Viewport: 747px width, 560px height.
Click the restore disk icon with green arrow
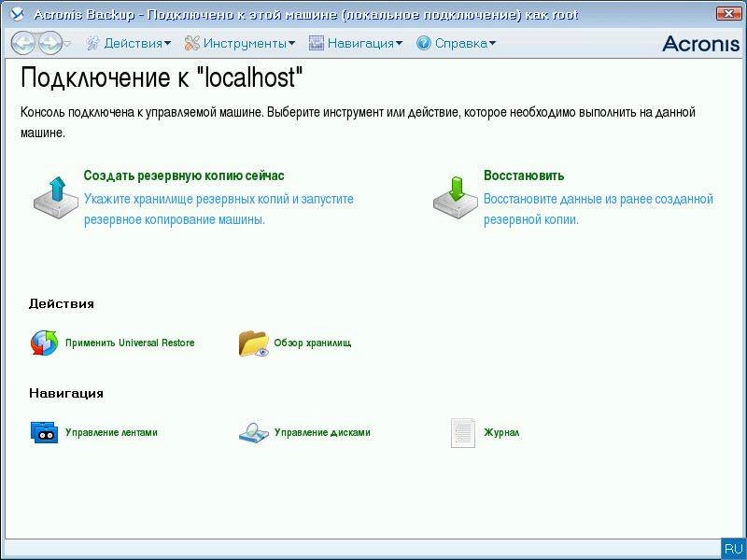pyautogui.click(x=456, y=198)
